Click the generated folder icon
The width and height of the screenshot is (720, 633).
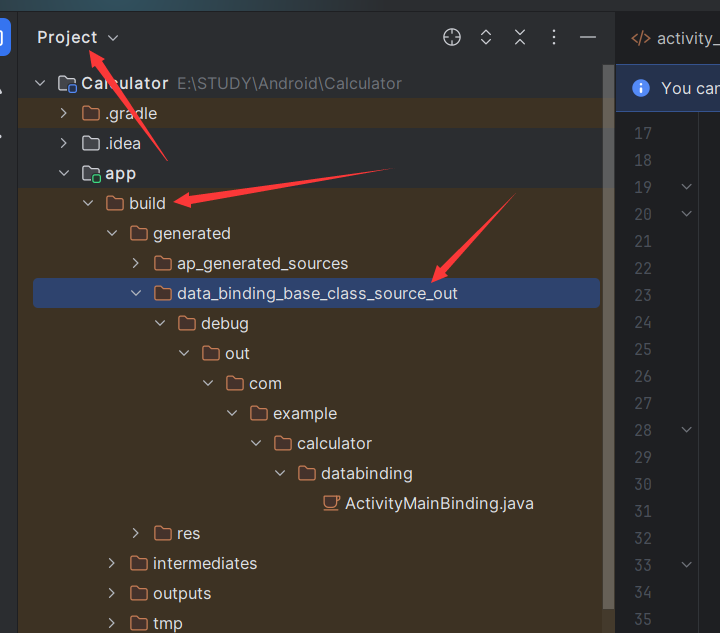pos(139,233)
